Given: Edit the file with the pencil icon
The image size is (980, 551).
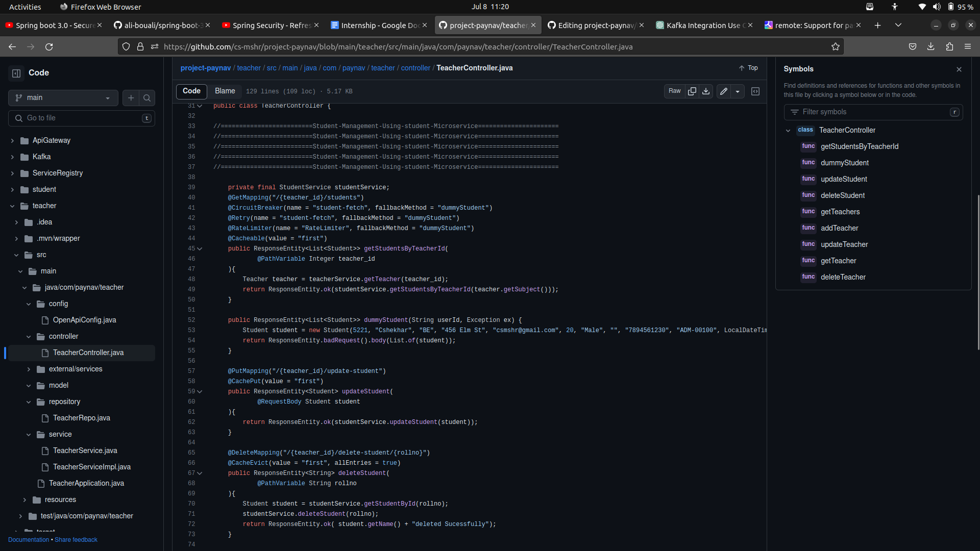Looking at the screenshot, I should tap(723, 91).
